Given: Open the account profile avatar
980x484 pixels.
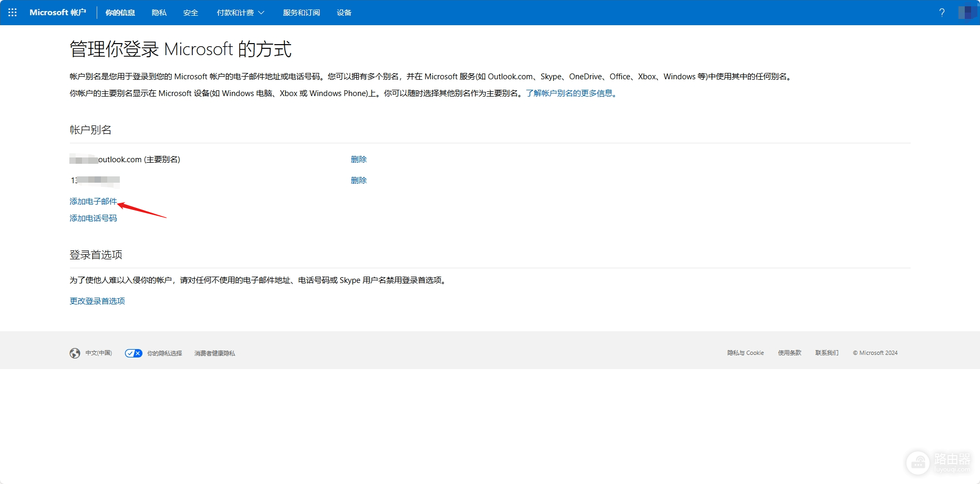Looking at the screenshot, I should click(x=967, y=12).
